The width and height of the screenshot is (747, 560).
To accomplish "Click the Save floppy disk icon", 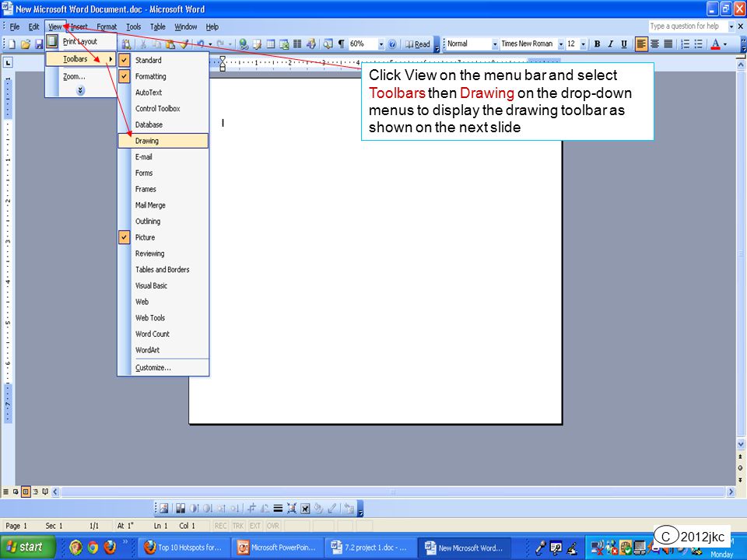I will 39,44.
